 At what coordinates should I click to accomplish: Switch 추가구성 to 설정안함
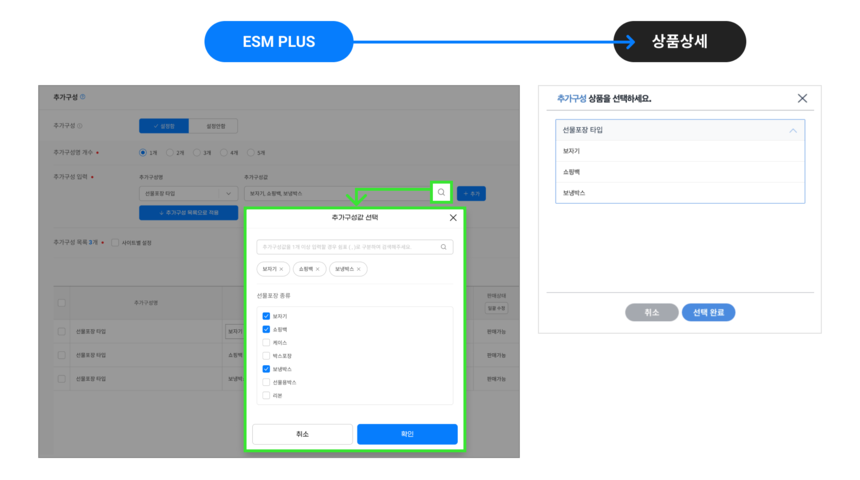click(x=213, y=126)
